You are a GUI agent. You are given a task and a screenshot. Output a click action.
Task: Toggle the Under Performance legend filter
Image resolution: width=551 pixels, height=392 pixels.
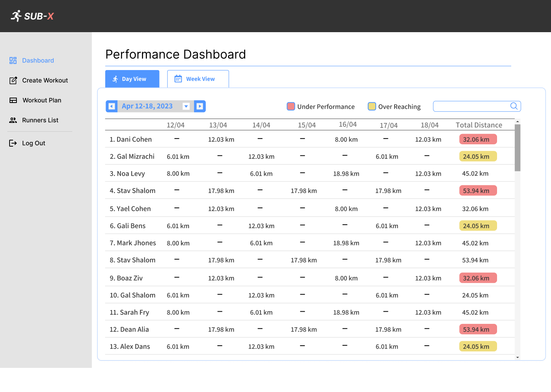click(x=291, y=106)
